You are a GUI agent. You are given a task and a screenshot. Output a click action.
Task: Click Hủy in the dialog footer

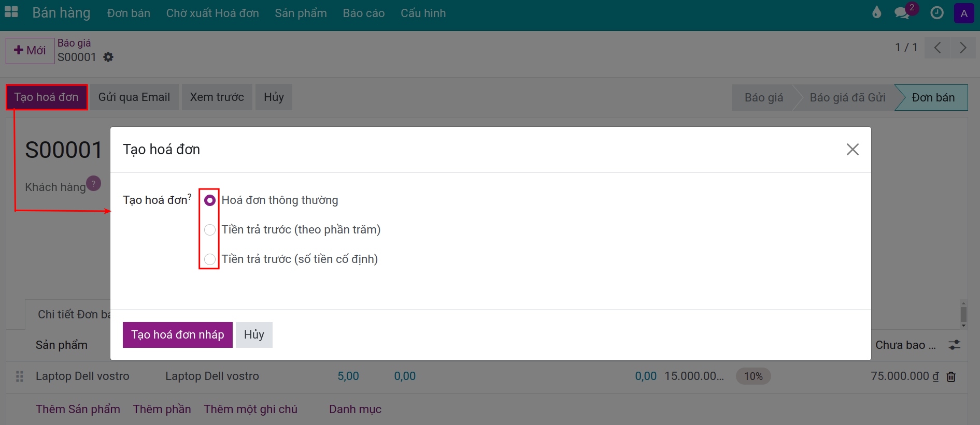(254, 335)
